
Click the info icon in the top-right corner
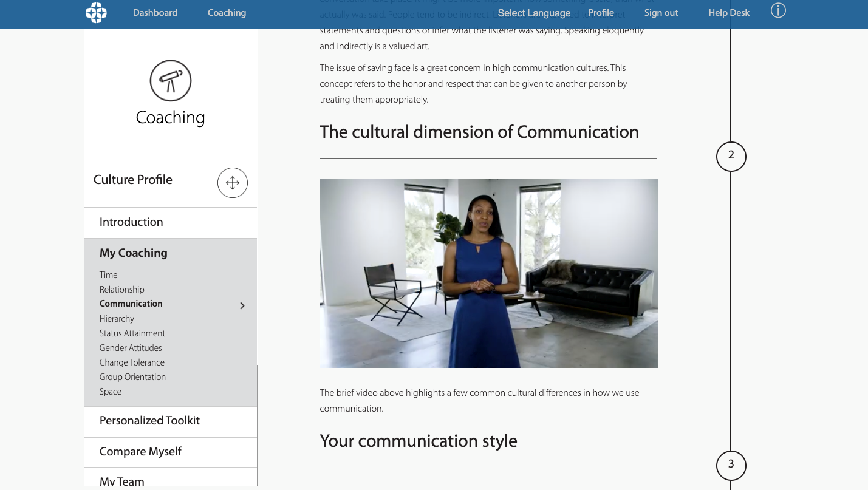pos(778,11)
